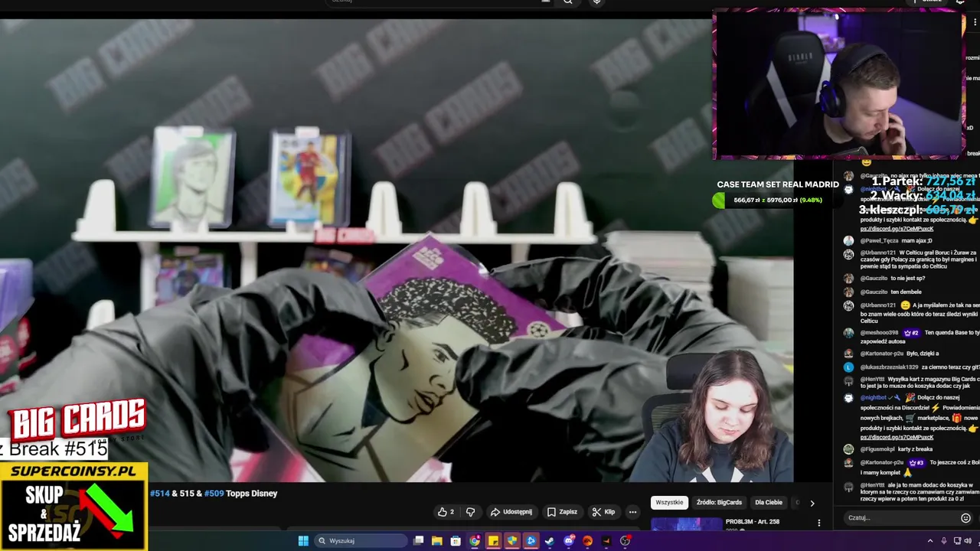Click the CASE TEAM SET REAL MADRID goal label
The width and height of the screenshot is (980, 551).
click(778, 184)
